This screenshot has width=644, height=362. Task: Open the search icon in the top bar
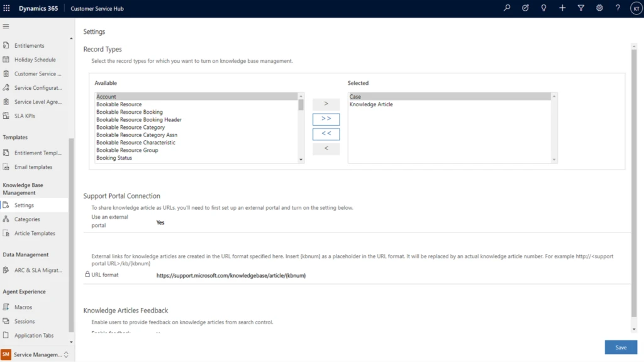coord(507,8)
